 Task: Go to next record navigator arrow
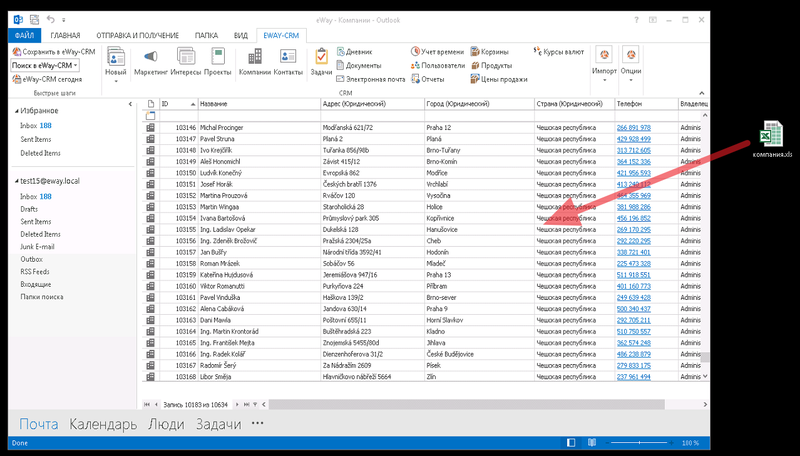pyautogui.click(x=237, y=404)
